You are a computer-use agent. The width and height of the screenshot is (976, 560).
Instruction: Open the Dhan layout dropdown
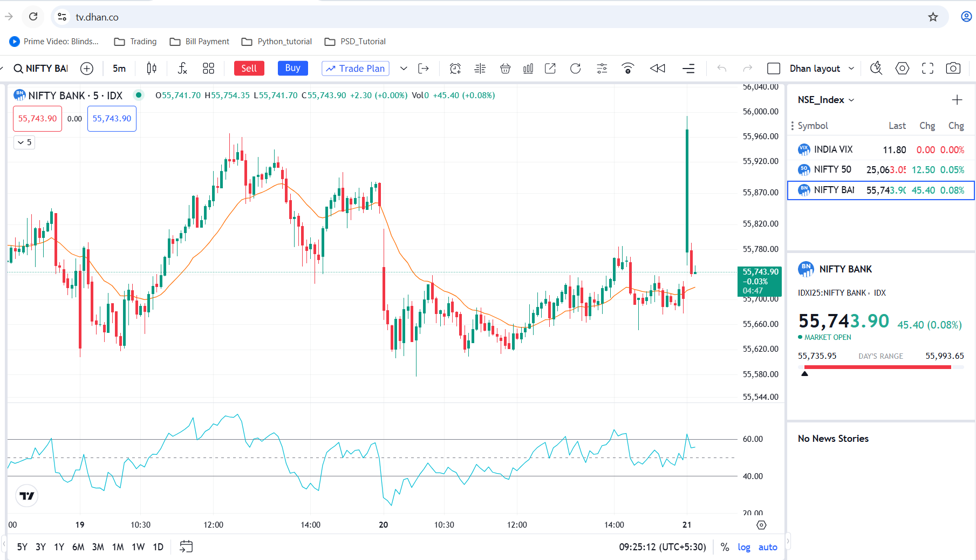pos(822,69)
